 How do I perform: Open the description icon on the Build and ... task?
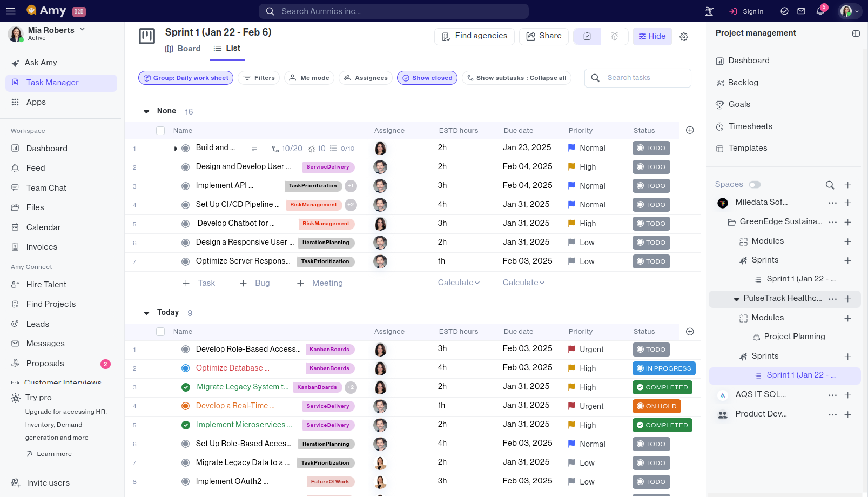pyautogui.click(x=254, y=149)
